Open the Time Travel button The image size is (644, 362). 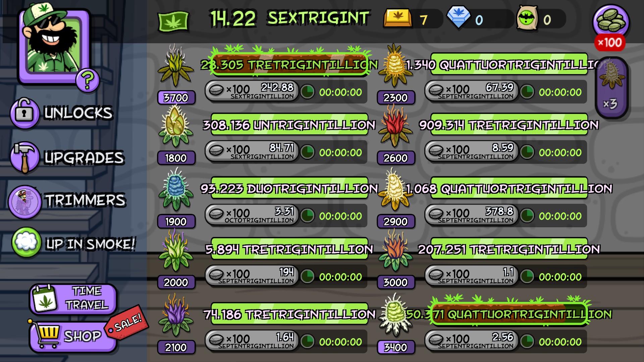pyautogui.click(x=73, y=298)
